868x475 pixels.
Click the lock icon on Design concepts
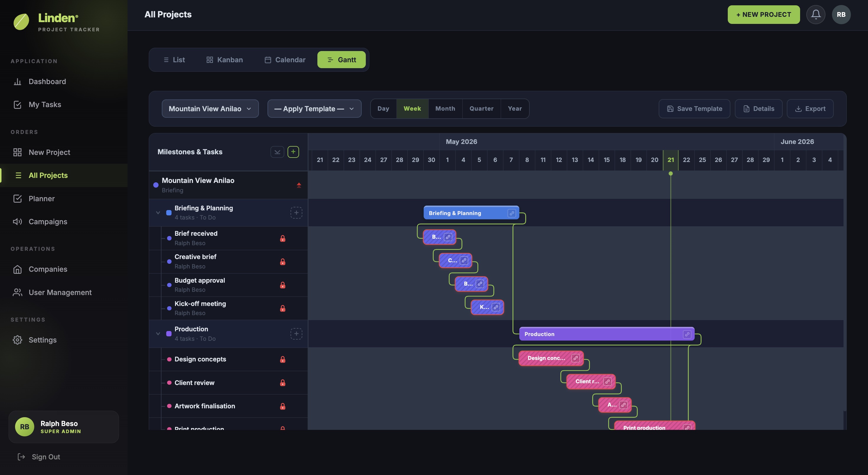(x=282, y=359)
